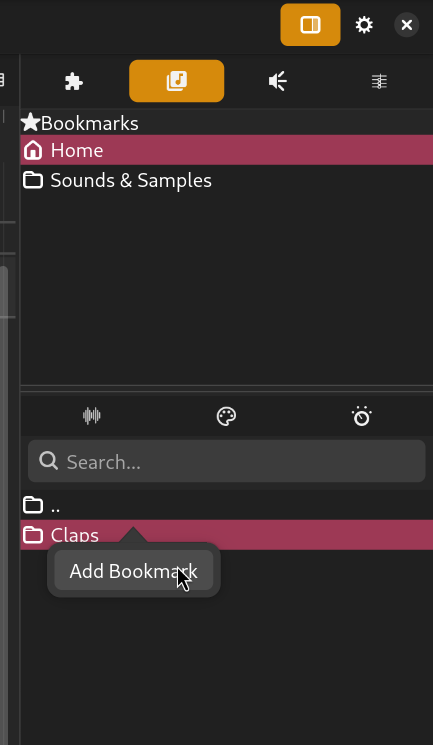The width and height of the screenshot is (433, 745).
Task: Open the Sounds & Samples bookmark
Action: [227, 180]
